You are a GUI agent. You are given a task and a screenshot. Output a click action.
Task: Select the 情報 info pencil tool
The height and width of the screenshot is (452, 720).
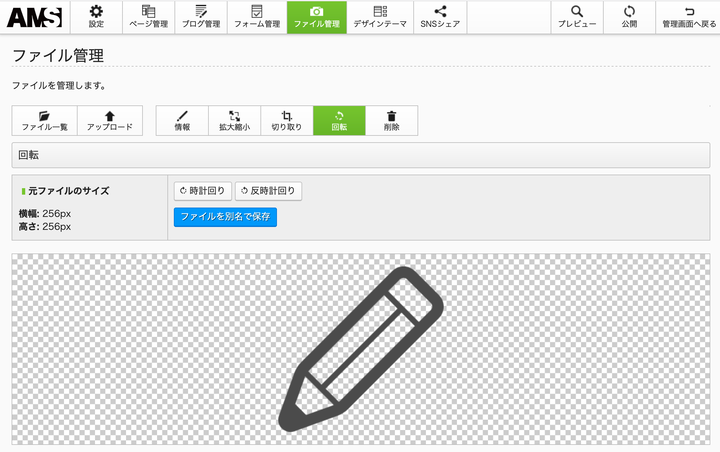click(182, 121)
